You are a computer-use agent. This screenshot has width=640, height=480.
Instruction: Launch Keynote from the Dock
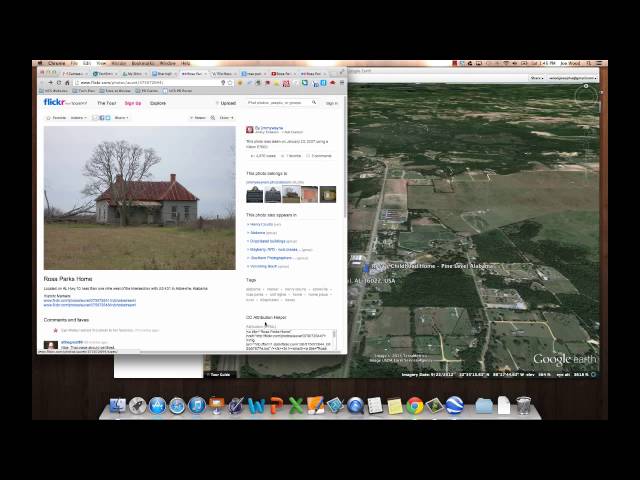pyautogui.click(x=216, y=406)
